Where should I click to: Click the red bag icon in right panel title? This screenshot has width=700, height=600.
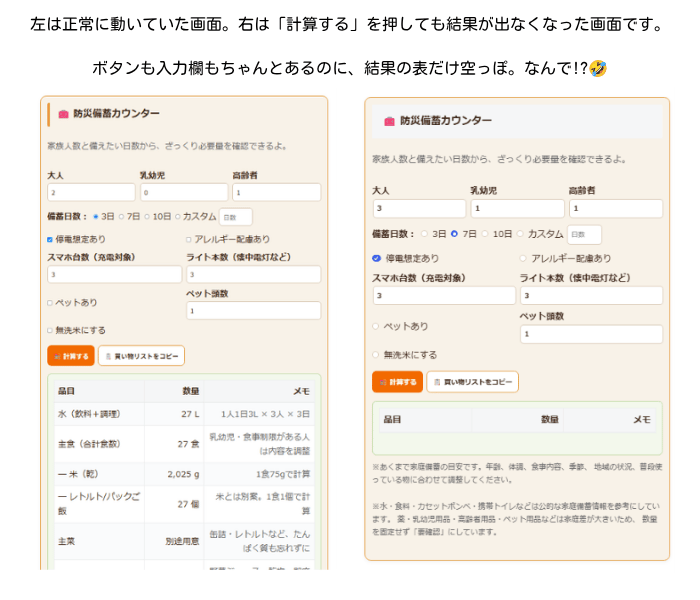[x=389, y=121]
